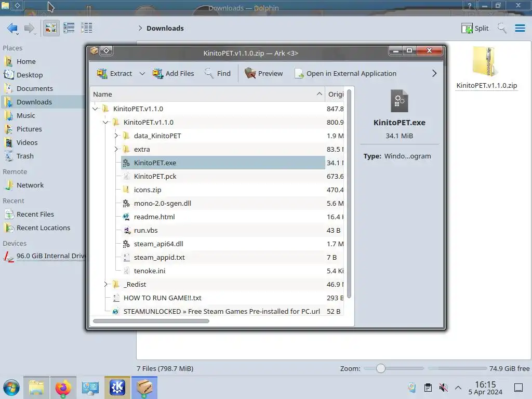Click the vertical scrollbar in the Ark file list
The image size is (532, 399).
click(x=349, y=194)
